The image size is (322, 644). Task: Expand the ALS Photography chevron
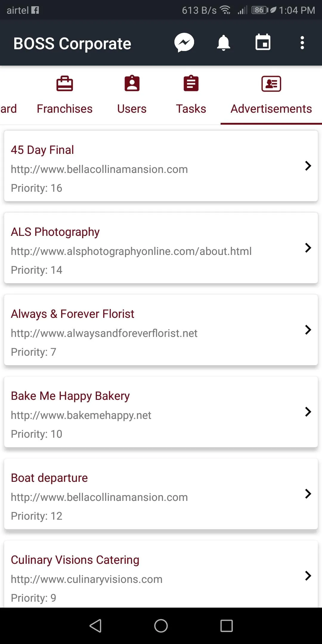click(308, 248)
